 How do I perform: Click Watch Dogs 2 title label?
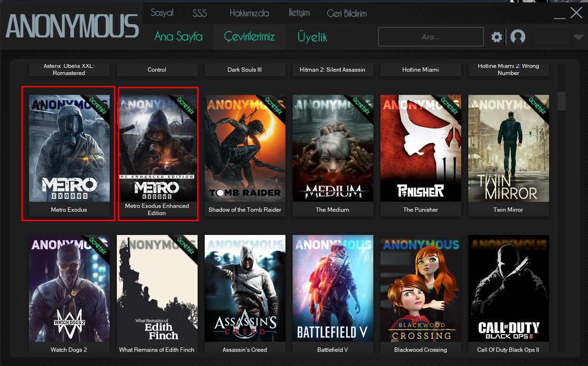click(x=69, y=350)
